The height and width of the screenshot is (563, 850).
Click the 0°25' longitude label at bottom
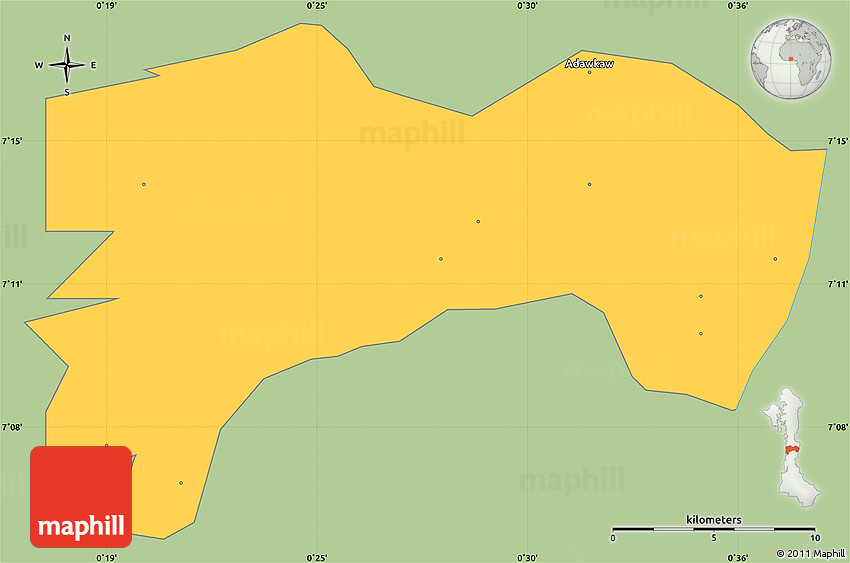317,556
